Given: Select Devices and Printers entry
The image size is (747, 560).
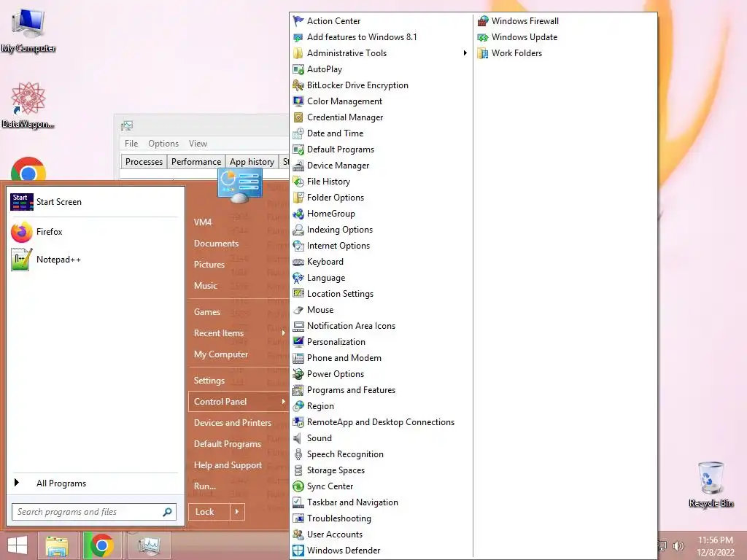Looking at the screenshot, I should coord(233,423).
